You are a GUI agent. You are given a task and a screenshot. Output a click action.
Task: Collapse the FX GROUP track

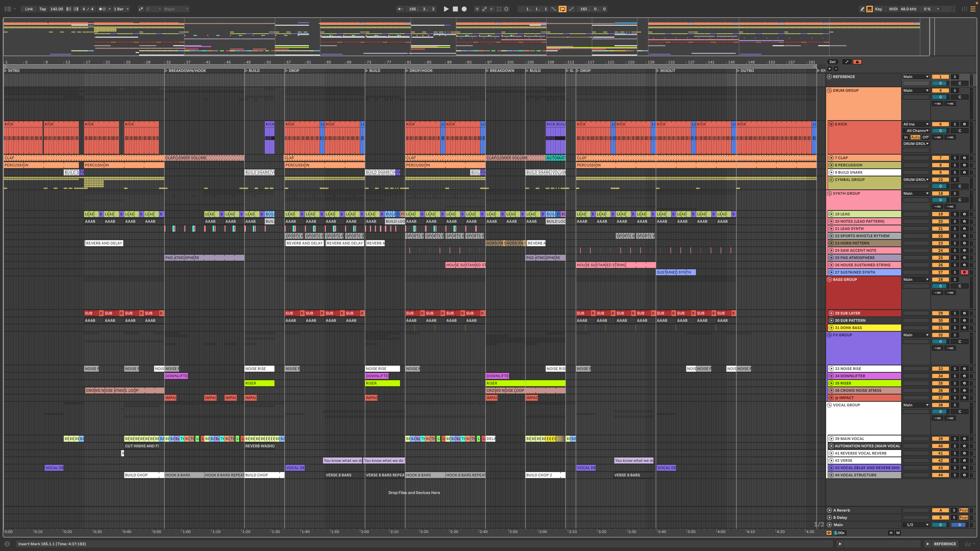click(830, 335)
